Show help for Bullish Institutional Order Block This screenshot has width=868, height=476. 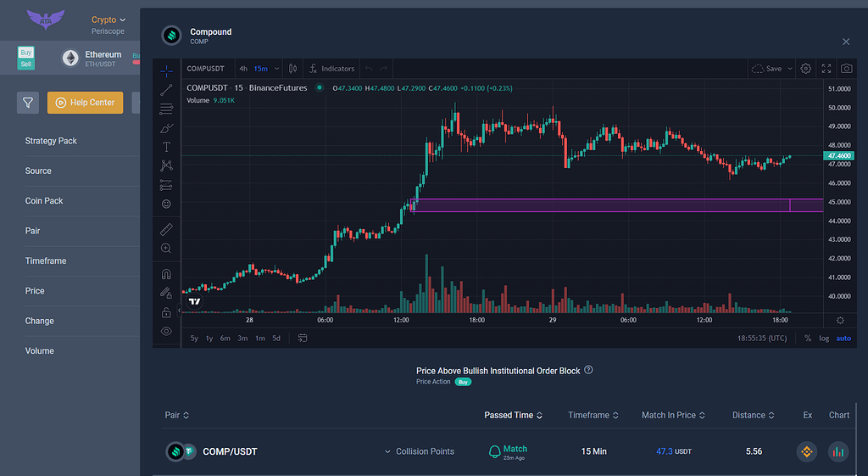coord(588,370)
